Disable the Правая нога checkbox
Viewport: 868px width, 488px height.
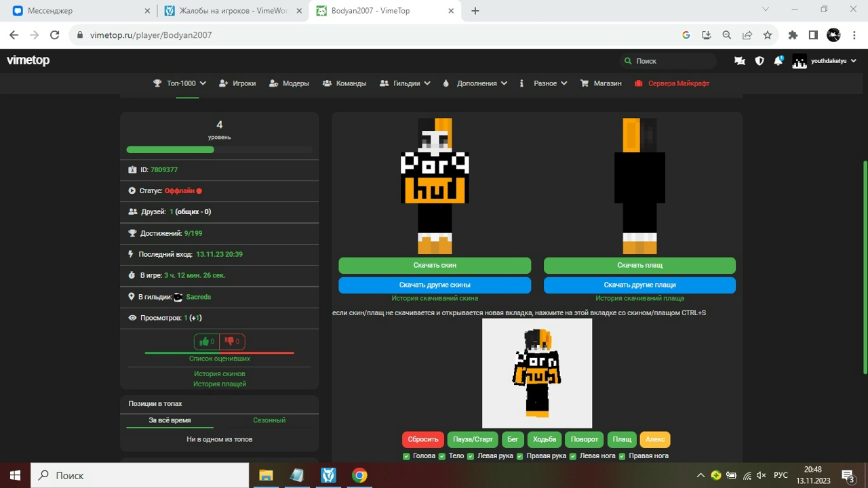click(623, 456)
